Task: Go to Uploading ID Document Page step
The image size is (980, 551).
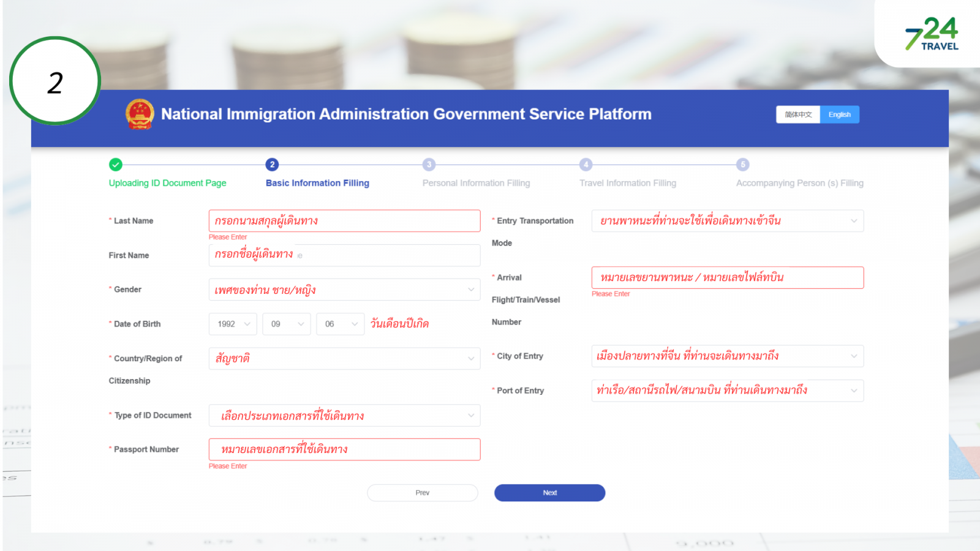Action: (167, 183)
